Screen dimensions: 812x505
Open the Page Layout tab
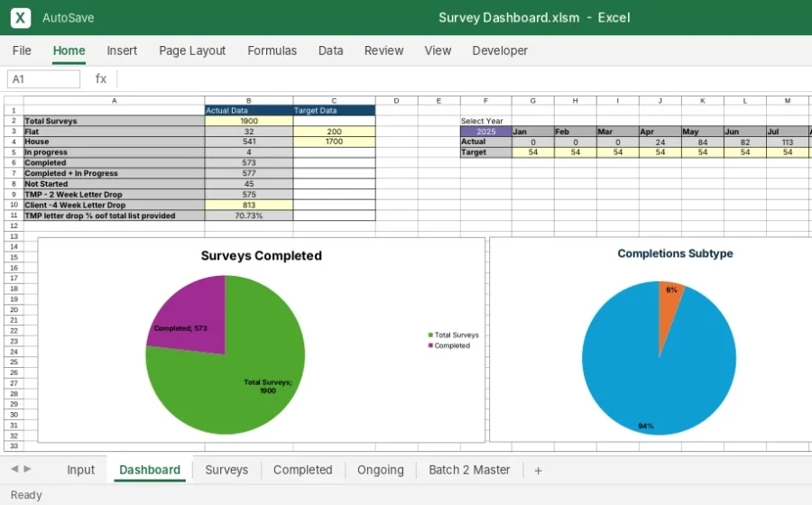(192, 50)
